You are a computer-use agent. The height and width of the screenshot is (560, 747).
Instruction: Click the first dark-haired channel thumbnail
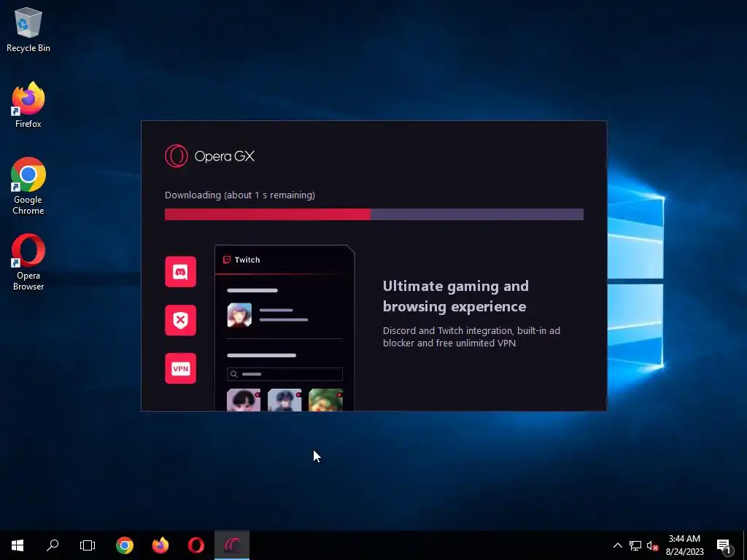tap(244, 400)
